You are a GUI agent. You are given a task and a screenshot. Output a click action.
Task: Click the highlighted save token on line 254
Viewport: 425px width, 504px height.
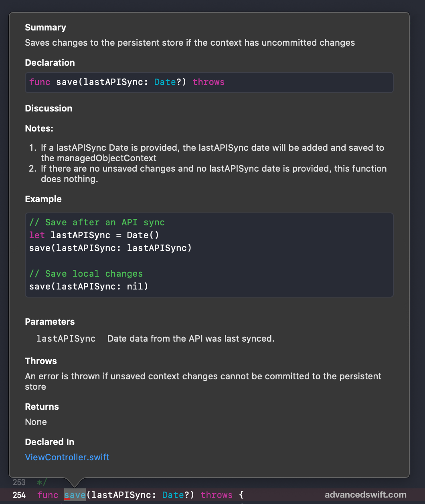coord(75,495)
